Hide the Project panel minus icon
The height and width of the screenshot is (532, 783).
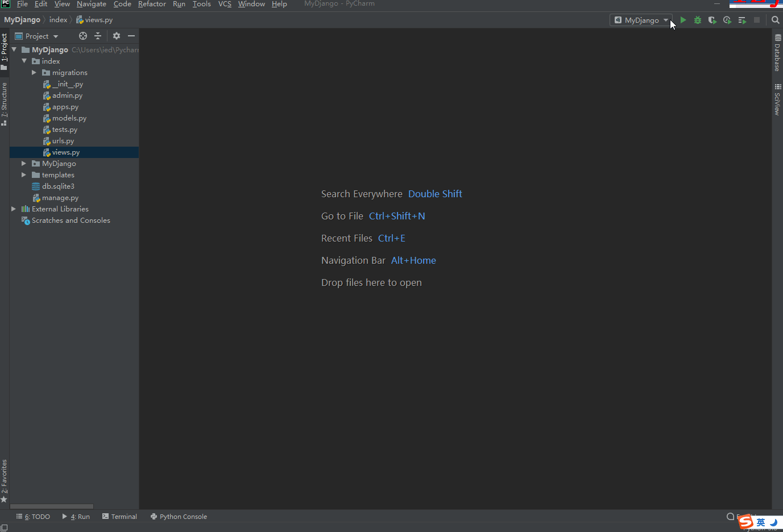[x=131, y=36]
